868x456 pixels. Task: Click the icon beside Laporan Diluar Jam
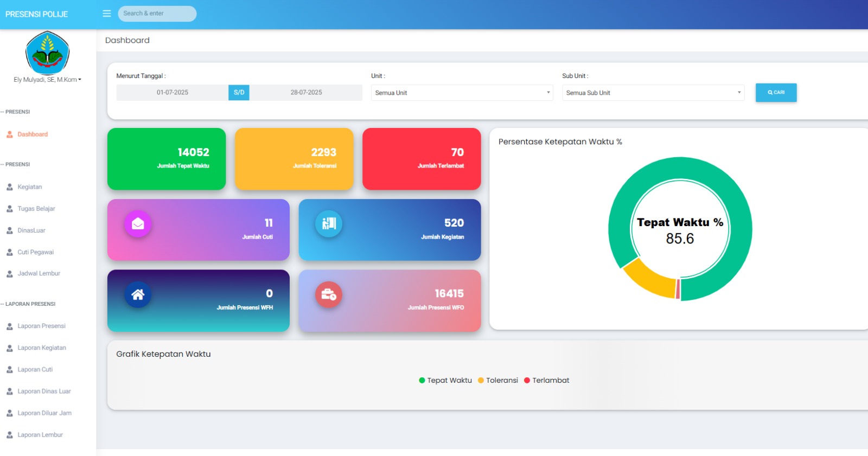point(10,413)
